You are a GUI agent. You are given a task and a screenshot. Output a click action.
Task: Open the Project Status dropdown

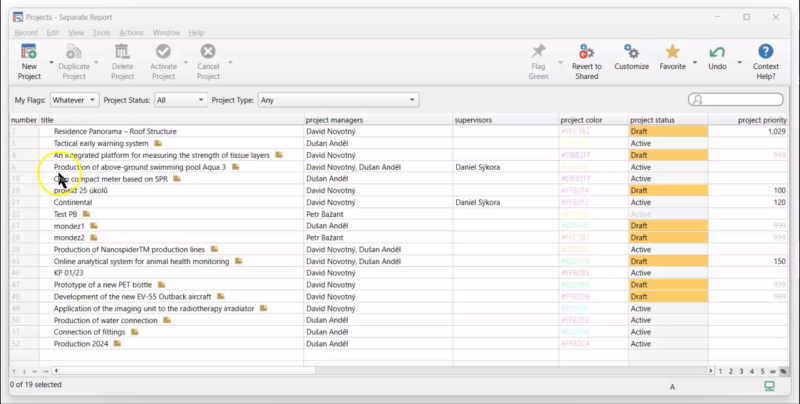[180, 100]
